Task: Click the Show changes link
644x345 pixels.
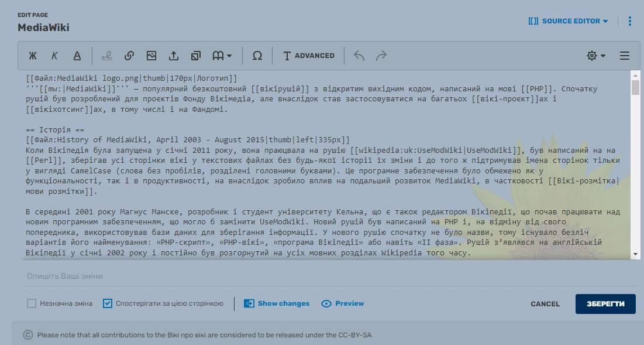Action: point(277,303)
